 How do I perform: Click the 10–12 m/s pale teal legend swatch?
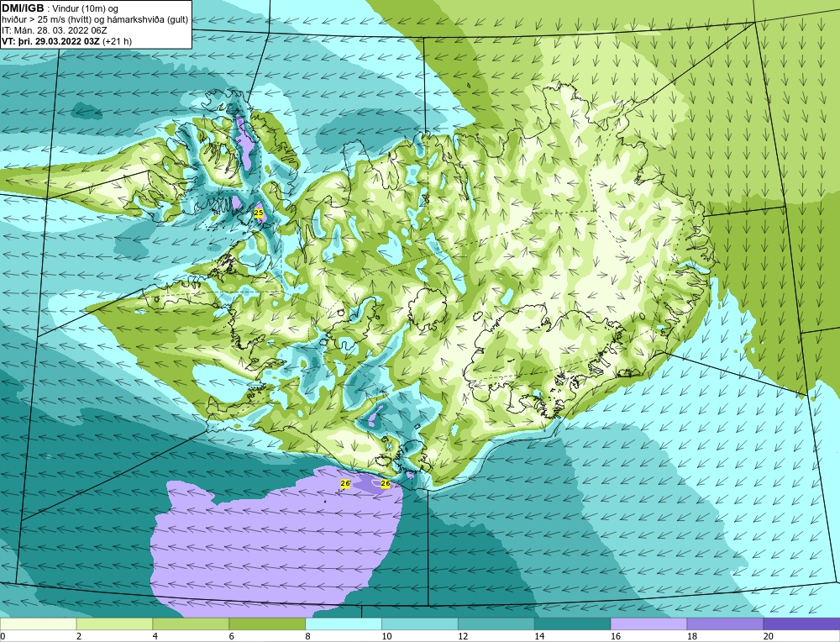tap(419, 624)
